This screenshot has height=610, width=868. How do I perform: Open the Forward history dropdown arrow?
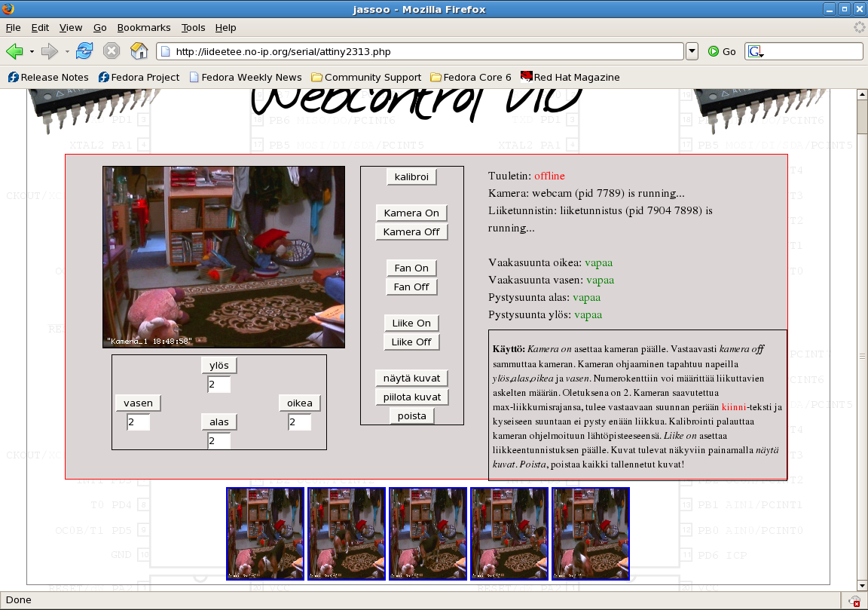click(x=67, y=51)
